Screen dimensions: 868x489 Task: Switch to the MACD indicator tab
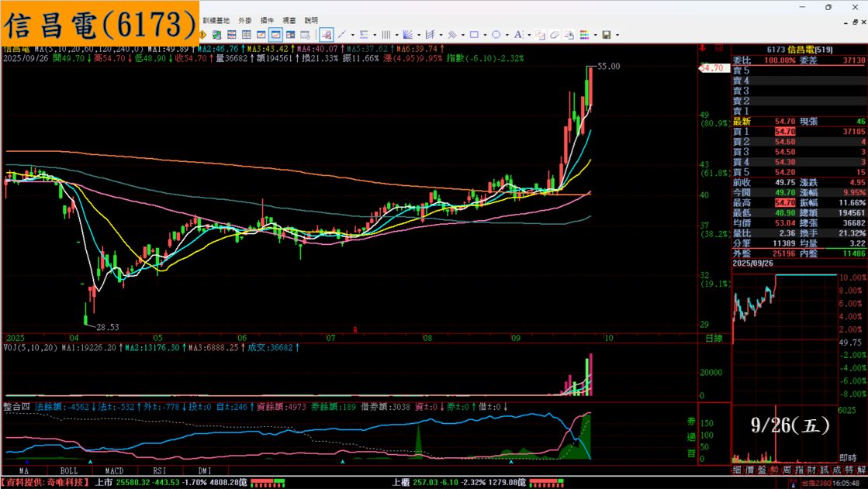(114, 470)
